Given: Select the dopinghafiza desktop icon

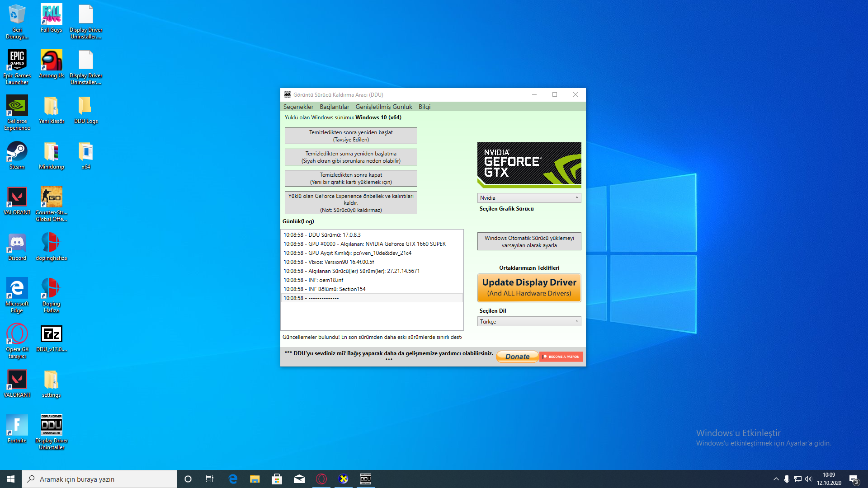Looking at the screenshot, I should tap(52, 246).
